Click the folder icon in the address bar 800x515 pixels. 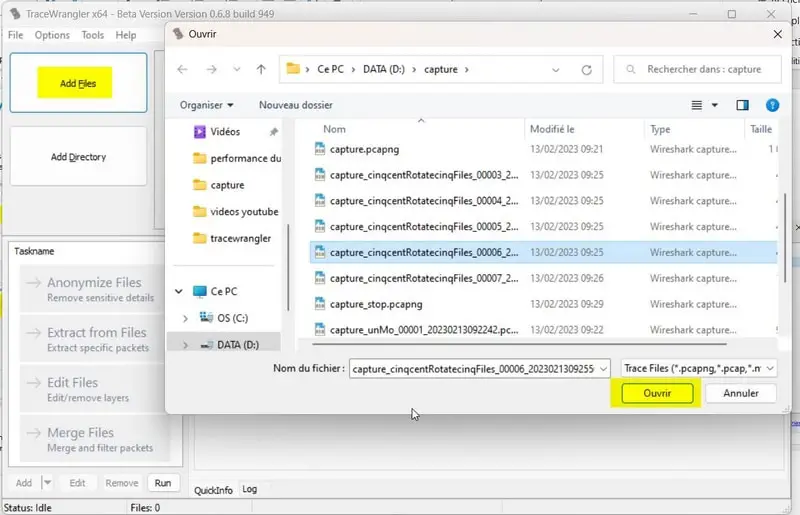(x=293, y=68)
